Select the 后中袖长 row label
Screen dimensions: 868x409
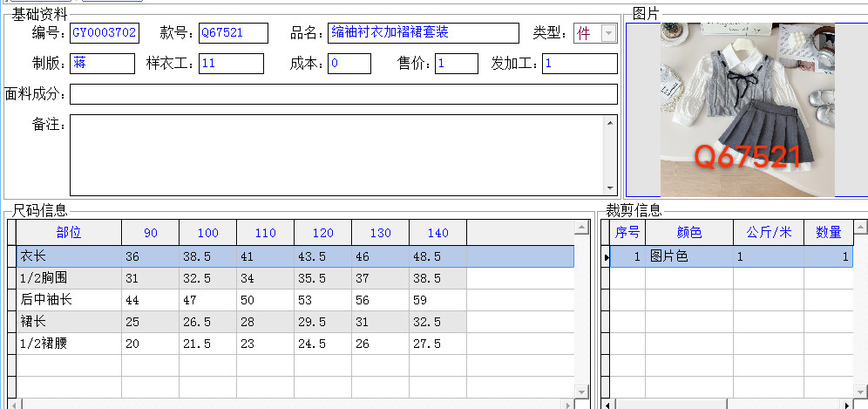click(69, 300)
